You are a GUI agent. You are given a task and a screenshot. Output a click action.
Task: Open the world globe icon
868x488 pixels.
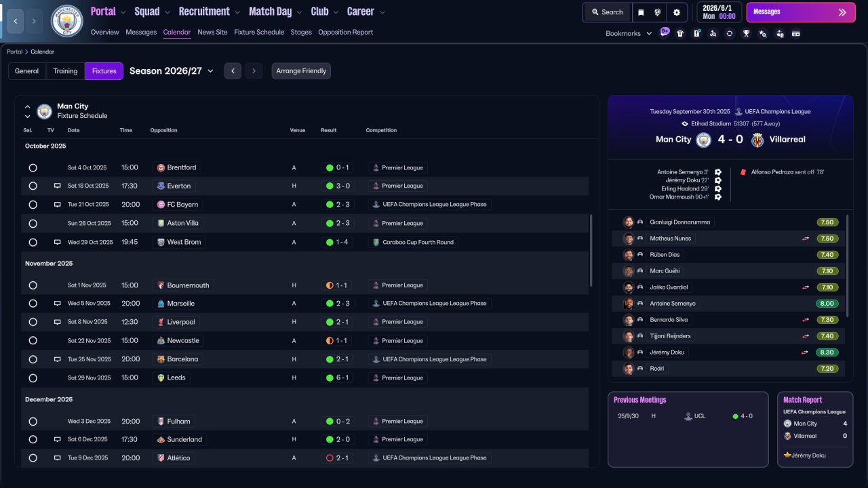(657, 12)
